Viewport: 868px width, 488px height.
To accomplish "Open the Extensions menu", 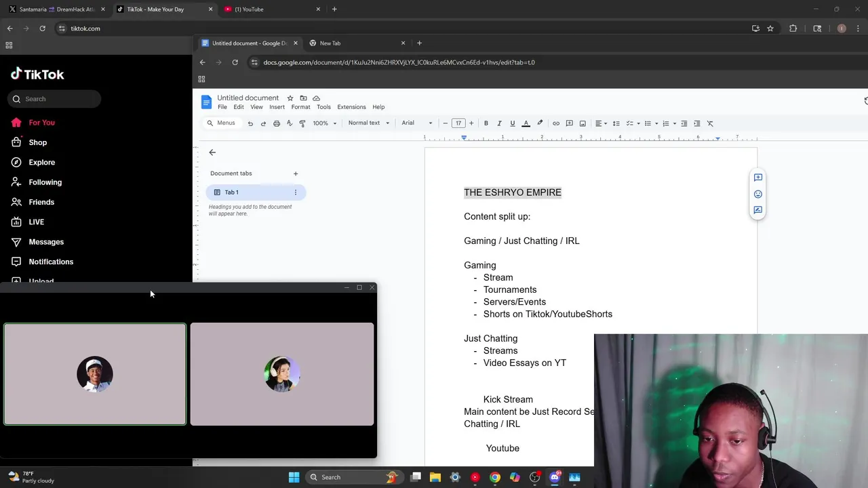I will click(351, 107).
